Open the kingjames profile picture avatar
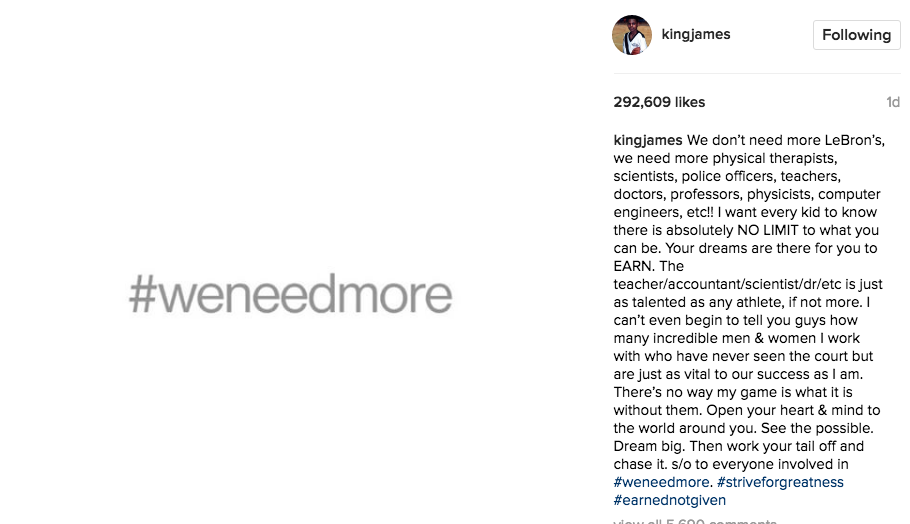The width and height of the screenshot is (910, 524). 632,35
